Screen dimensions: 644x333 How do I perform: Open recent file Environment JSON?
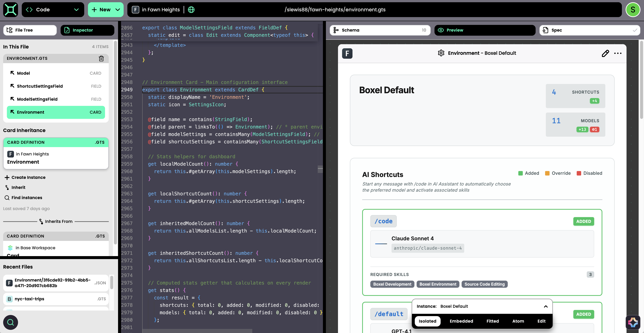coord(56,283)
